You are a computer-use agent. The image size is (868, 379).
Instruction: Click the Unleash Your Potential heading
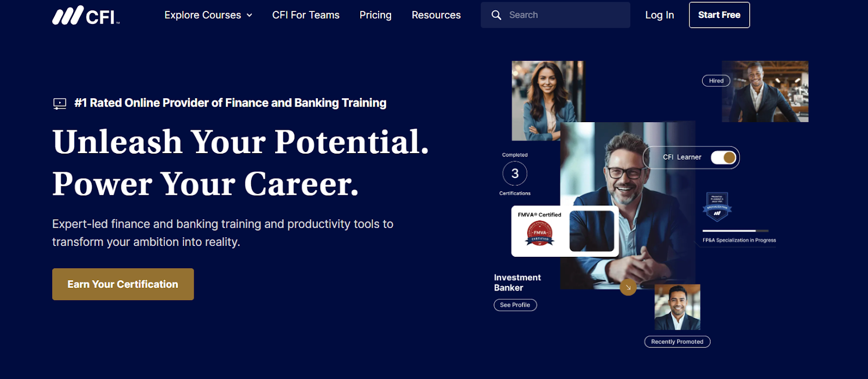(241, 142)
